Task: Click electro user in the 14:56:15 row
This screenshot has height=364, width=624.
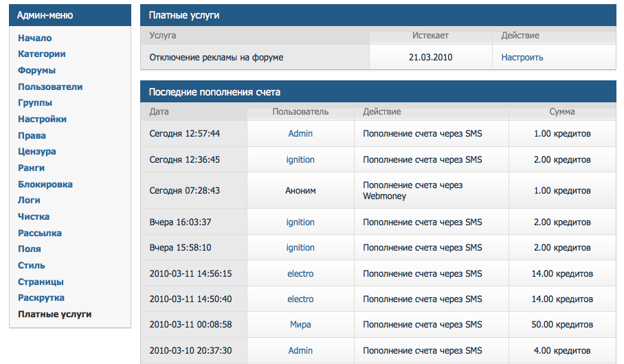Action: click(x=300, y=274)
